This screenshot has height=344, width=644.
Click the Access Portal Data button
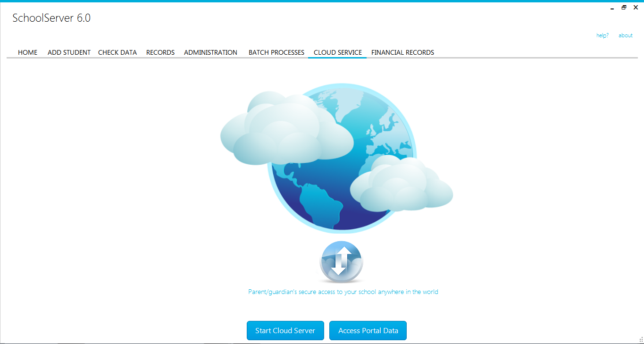[368, 330]
